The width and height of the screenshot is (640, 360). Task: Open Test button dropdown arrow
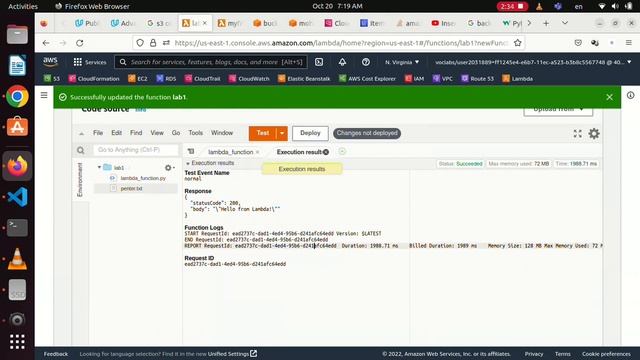[282, 133]
